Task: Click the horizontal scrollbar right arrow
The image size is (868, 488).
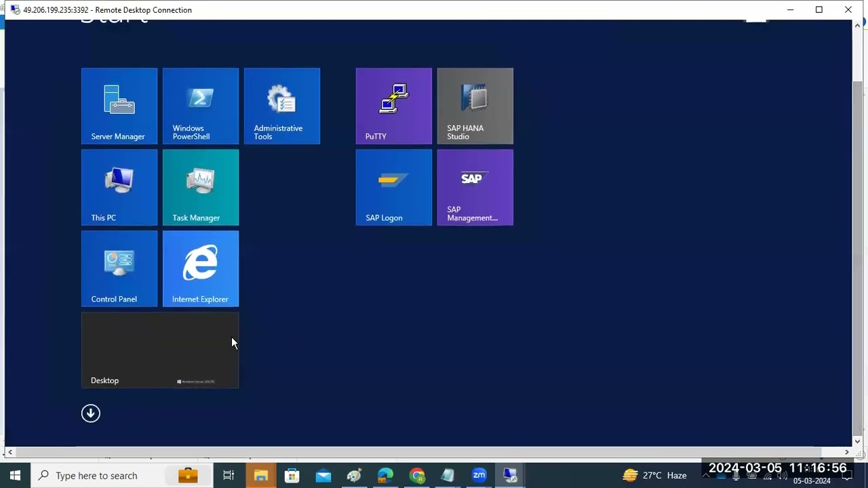Action: pyautogui.click(x=847, y=452)
